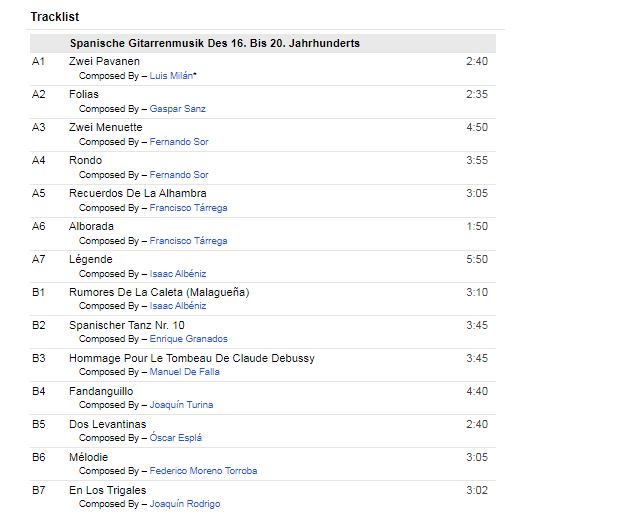Select the track title En Los Trigales

(107, 490)
